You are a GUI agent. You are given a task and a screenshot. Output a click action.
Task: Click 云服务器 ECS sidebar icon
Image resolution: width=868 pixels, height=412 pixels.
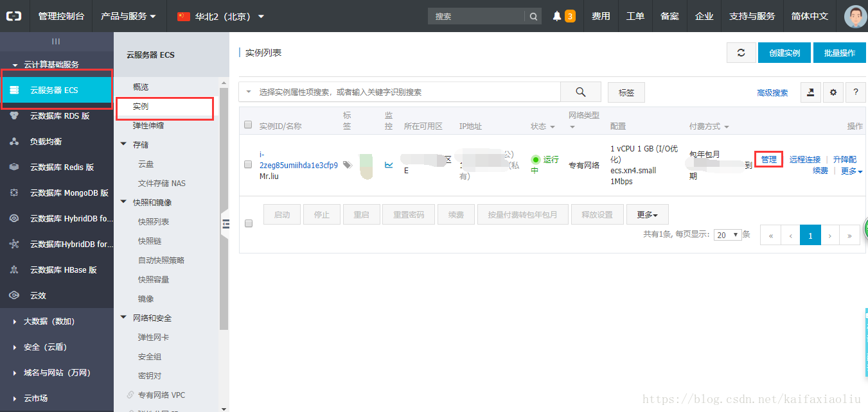pos(14,90)
